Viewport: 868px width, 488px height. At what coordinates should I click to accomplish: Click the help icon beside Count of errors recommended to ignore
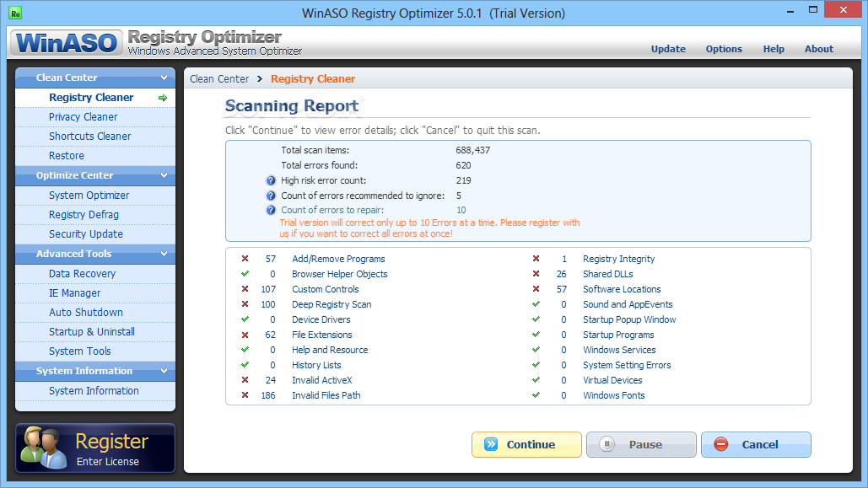click(271, 196)
